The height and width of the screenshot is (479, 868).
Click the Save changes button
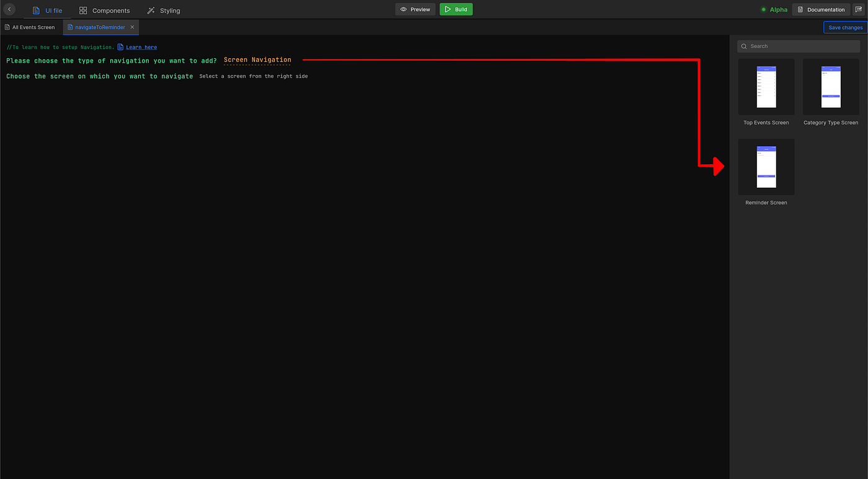point(845,27)
